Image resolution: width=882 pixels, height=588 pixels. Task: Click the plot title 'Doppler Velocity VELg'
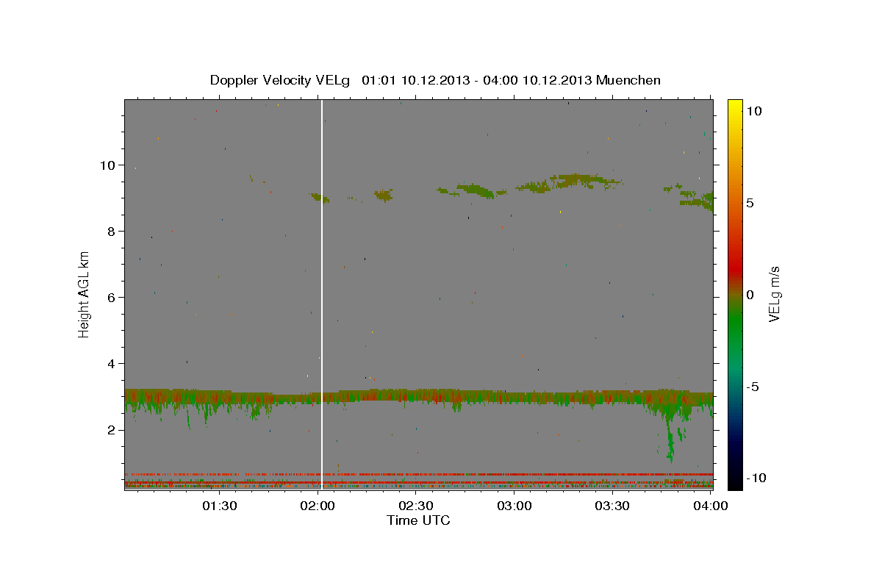(x=281, y=80)
